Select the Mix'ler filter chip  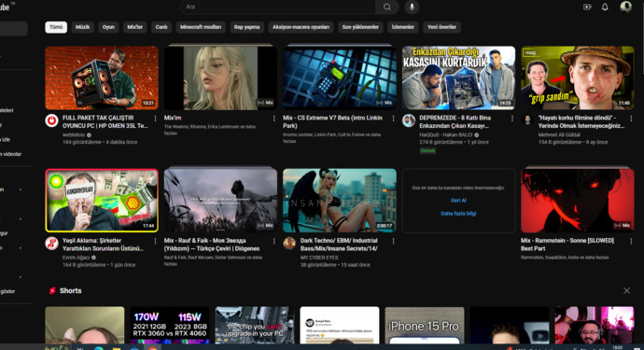pyautogui.click(x=134, y=27)
